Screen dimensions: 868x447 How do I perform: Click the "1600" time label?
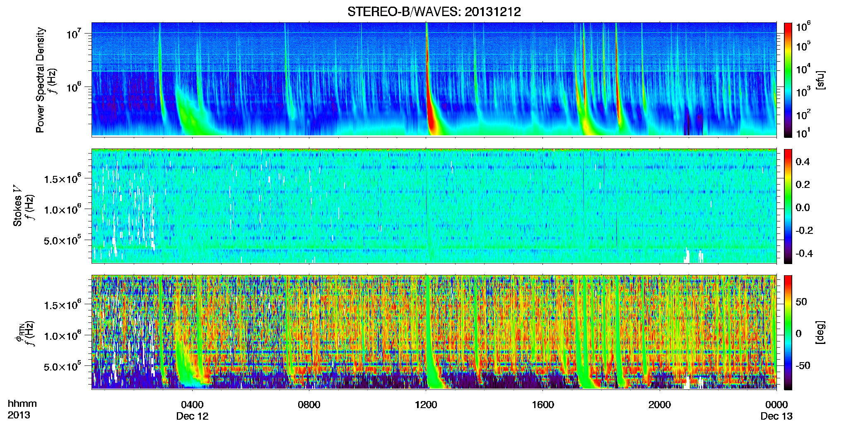coord(543,405)
